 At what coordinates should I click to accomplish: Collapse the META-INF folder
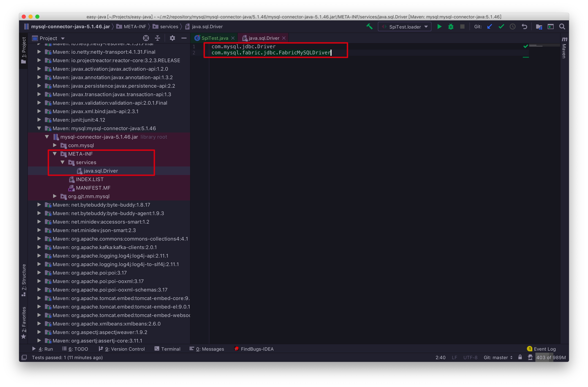pyautogui.click(x=55, y=154)
